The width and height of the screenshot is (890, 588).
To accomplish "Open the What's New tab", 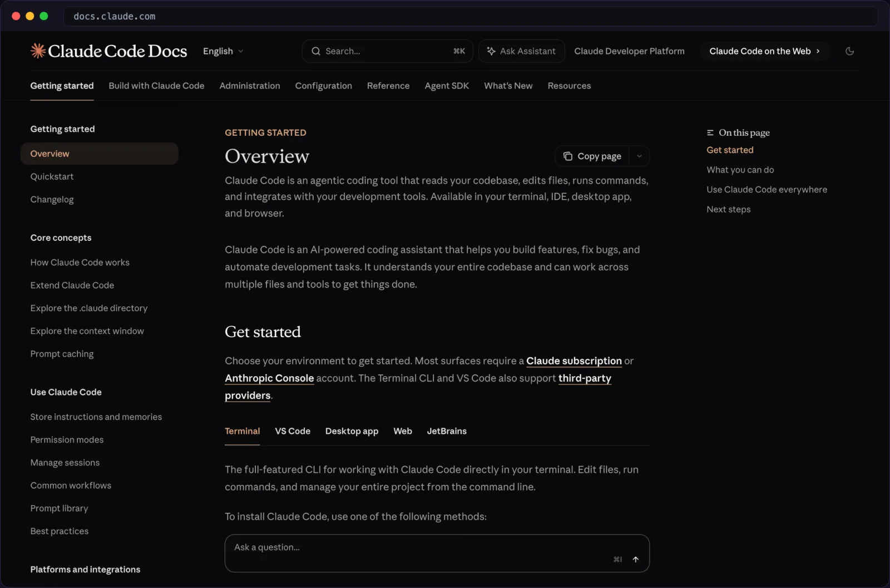I will pyautogui.click(x=508, y=86).
